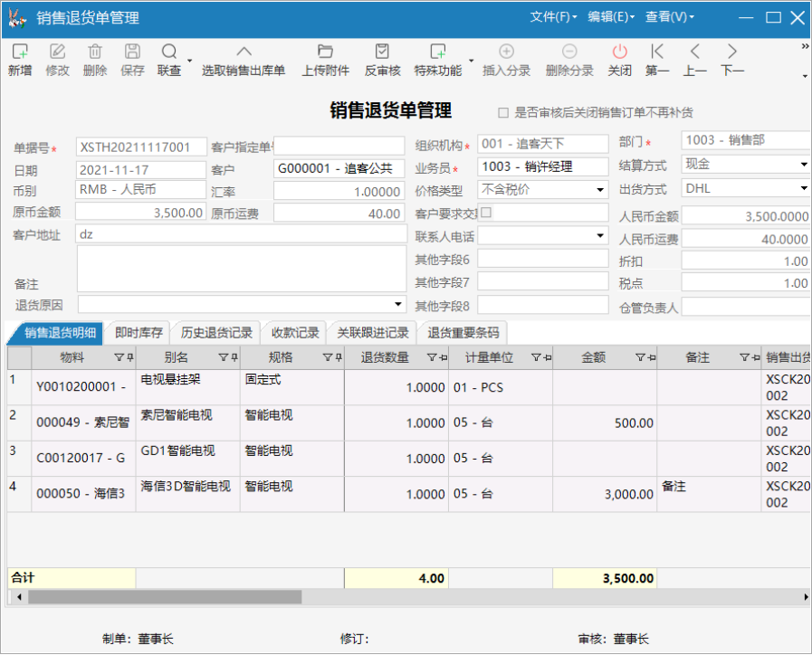Click the 插入分录 plus icon
This screenshot has width=812, height=655.
(x=506, y=52)
